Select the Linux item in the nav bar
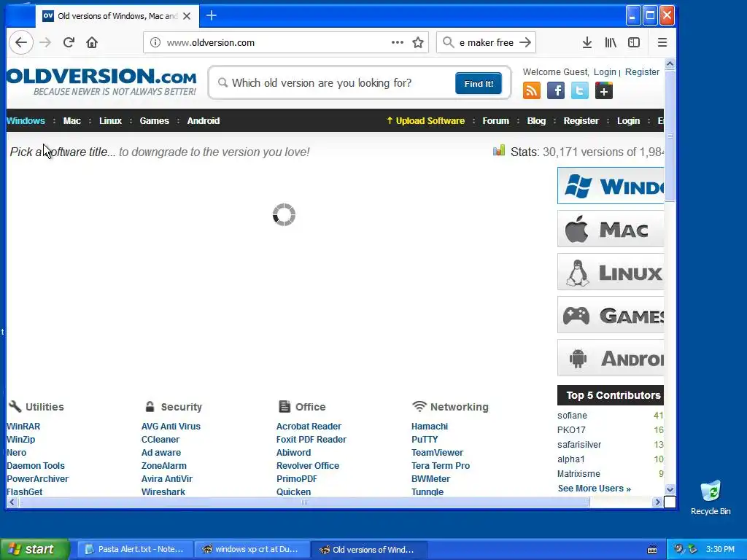 (111, 121)
